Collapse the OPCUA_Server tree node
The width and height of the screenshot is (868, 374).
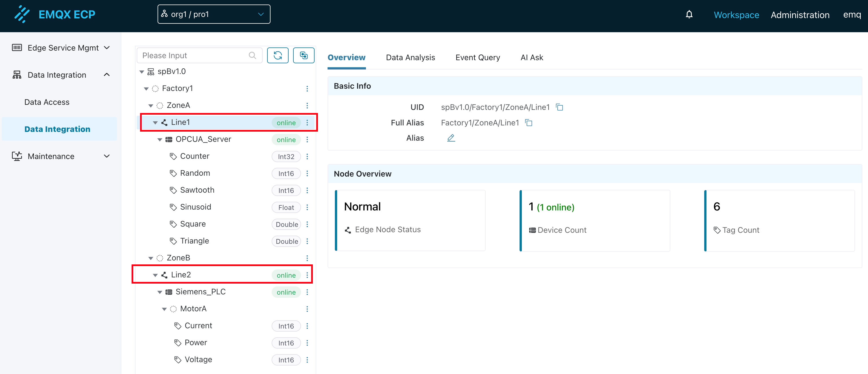click(160, 140)
